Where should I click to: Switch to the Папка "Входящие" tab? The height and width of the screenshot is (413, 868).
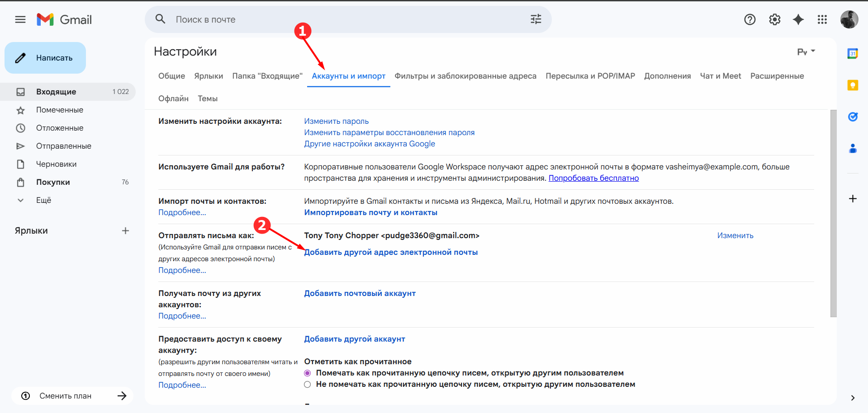click(x=267, y=76)
